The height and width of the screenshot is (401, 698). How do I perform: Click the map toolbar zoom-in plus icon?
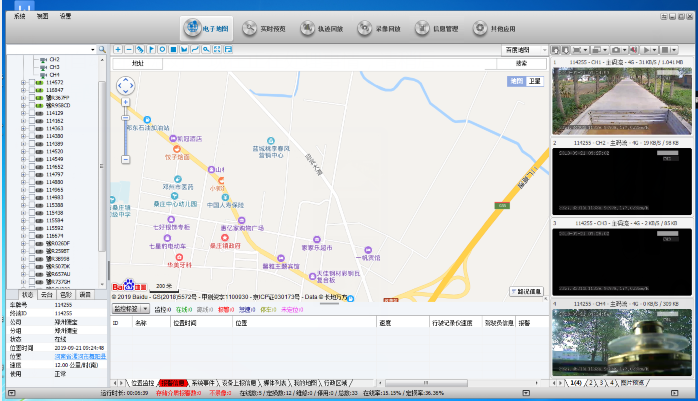[x=118, y=49]
